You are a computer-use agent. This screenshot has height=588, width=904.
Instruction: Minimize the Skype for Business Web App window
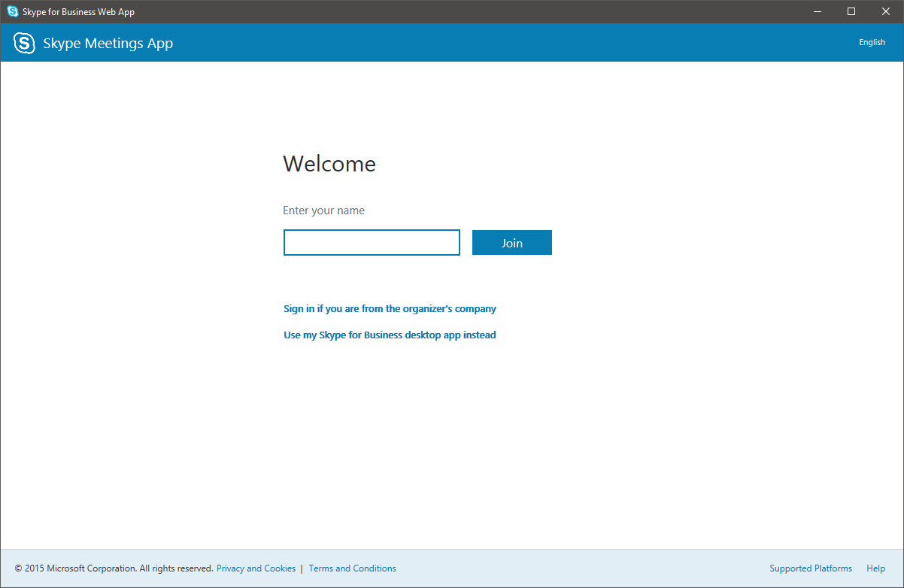coord(817,11)
